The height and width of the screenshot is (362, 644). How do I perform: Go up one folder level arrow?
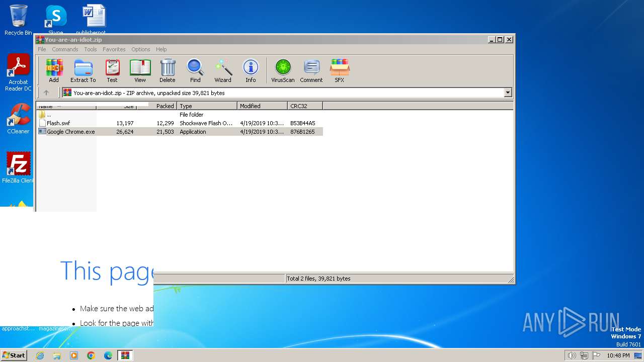[x=46, y=93]
